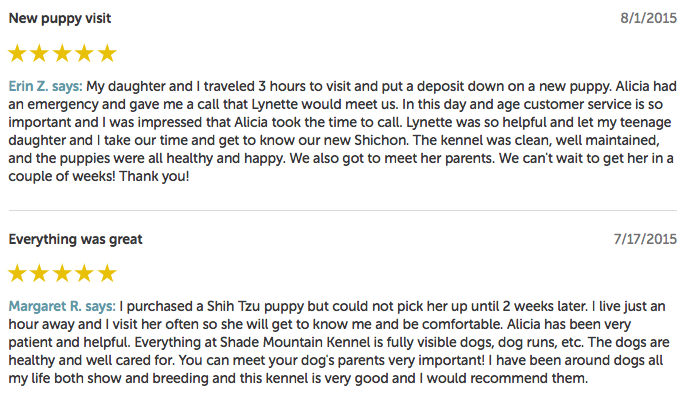Viewport: 697px width, 407px height.
Task: Click the fourth star under Everything was great
Action: coord(84,273)
